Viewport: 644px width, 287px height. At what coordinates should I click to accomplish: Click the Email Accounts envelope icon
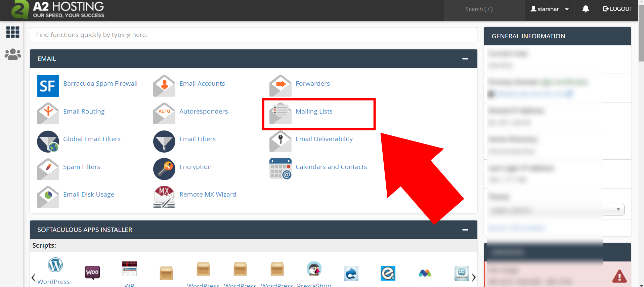coord(164,86)
